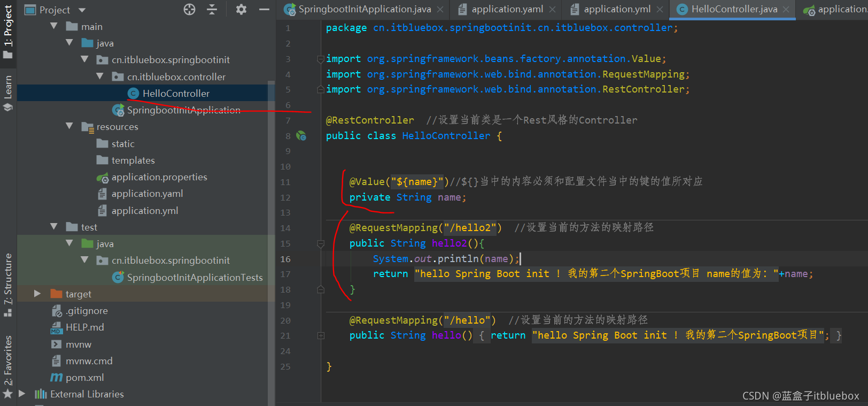Screen dimensions: 868x406
Task: Open the Z: Structure tool window tab
Action: 8,285
